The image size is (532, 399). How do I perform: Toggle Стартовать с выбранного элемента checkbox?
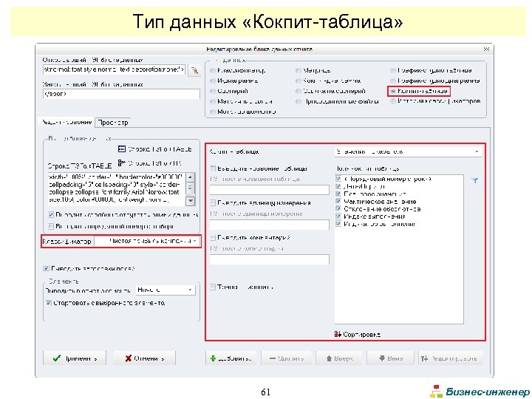(x=49, y=303)
